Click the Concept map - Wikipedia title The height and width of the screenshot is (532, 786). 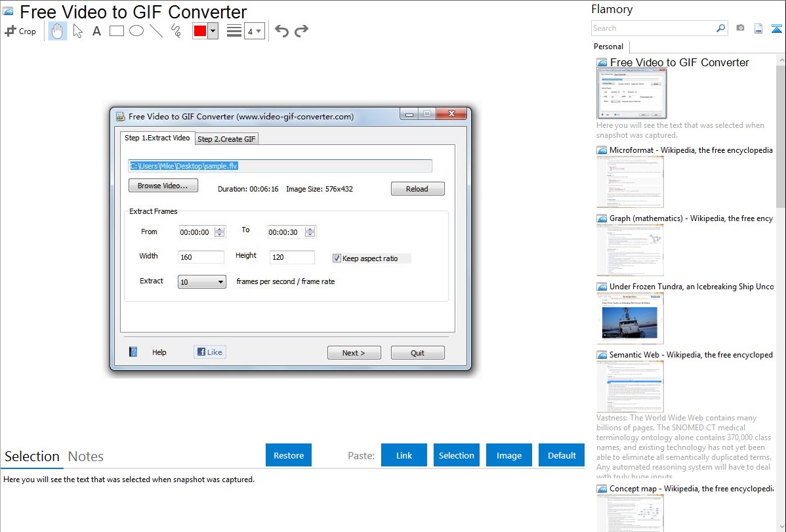tap(691, 488)
